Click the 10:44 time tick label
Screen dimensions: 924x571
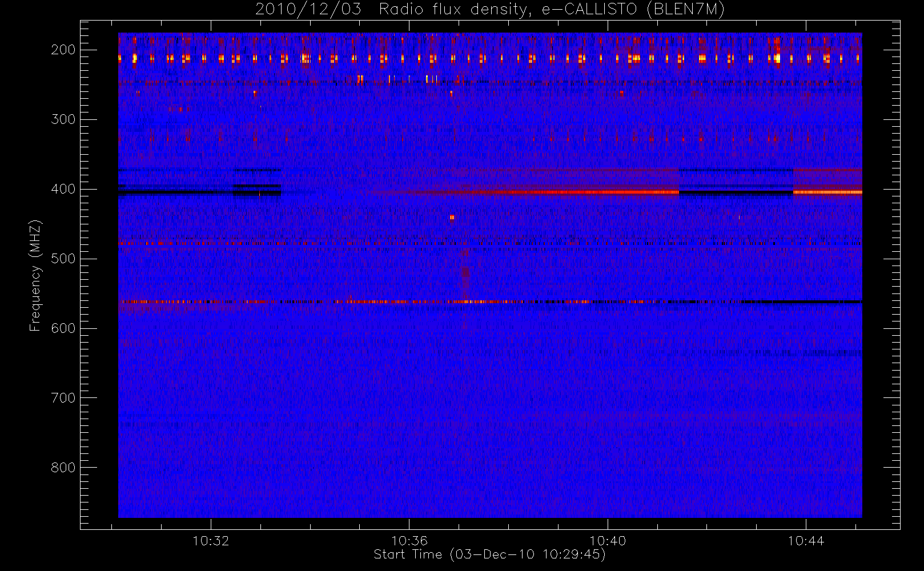coord(806,541)
